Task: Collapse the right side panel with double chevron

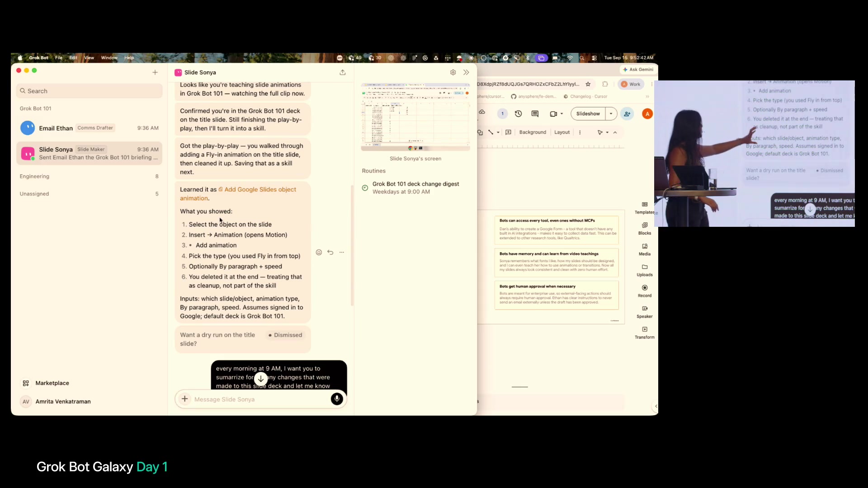Action: coord(466,72)
